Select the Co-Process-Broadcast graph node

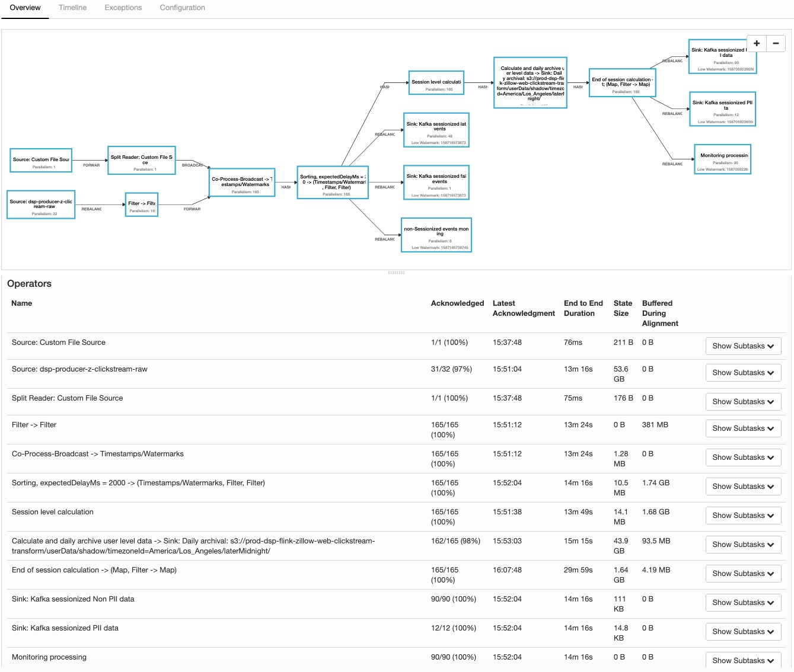[x=242, y=183]
